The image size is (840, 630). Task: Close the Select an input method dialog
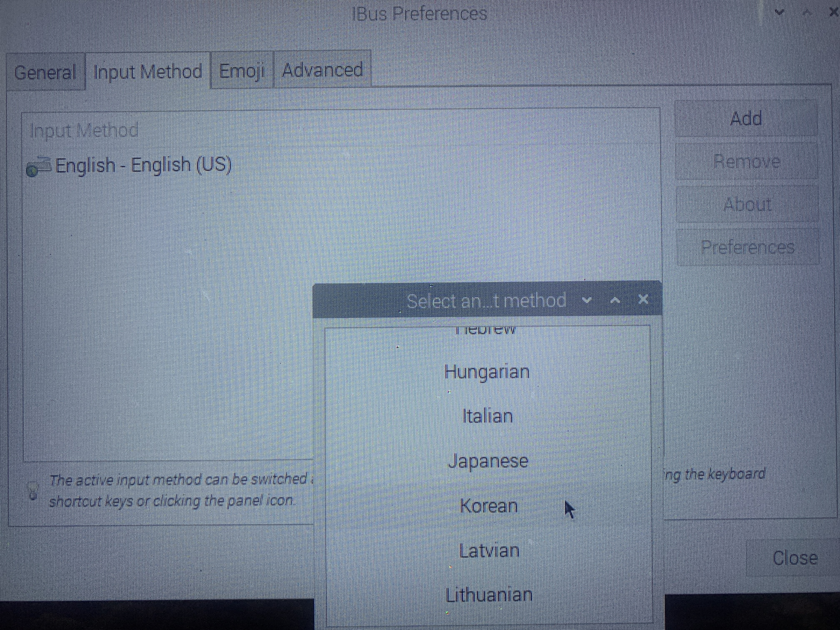tap(643, 300)
